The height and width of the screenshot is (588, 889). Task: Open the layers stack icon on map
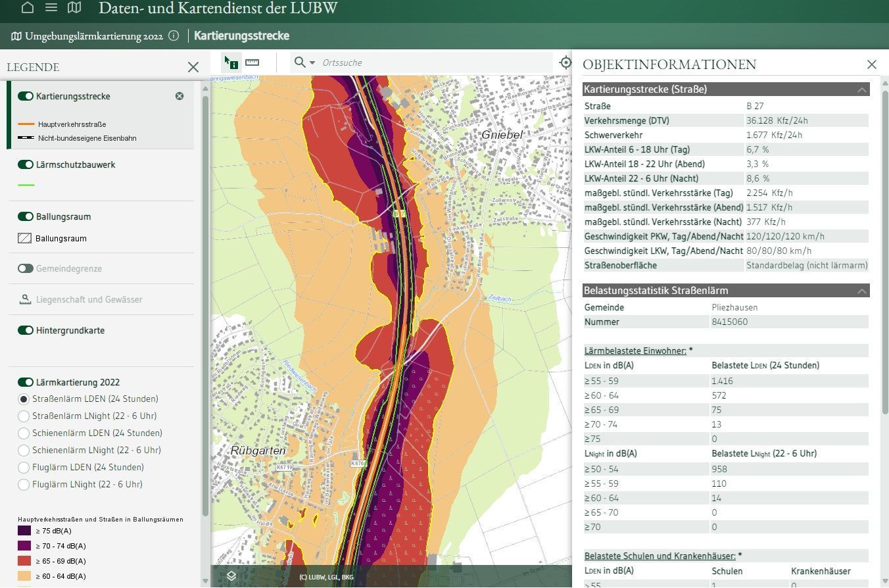tap(231, 576)
